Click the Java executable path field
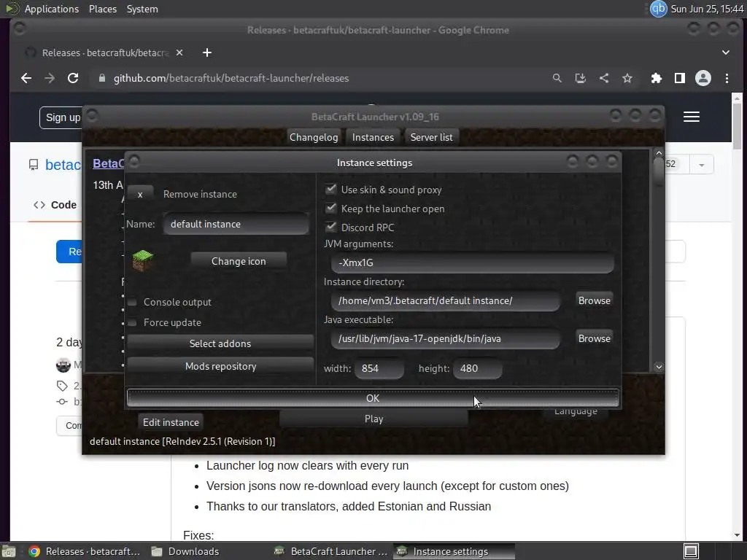Viewport: 747px width, 560px height. (446, 338)
